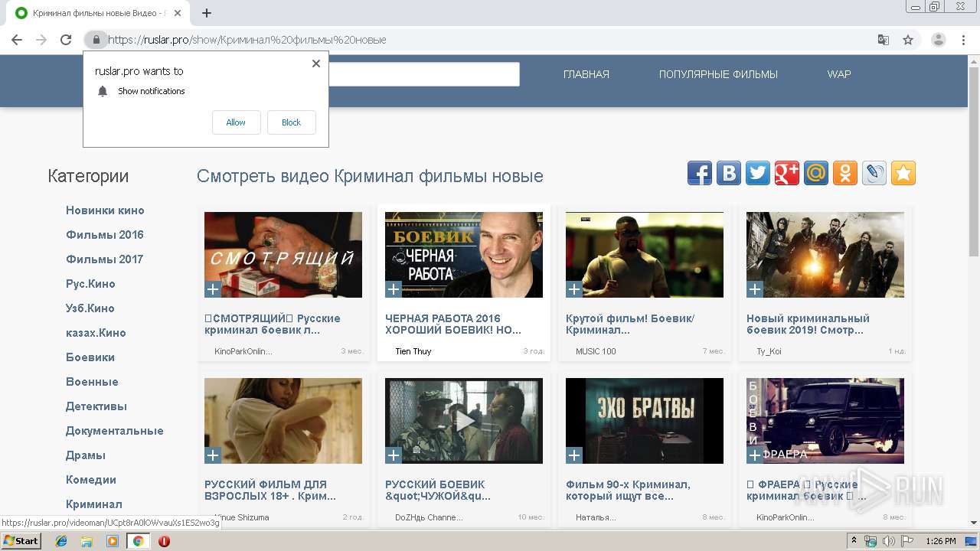
Task: Add РУССКИЙ ФИЛЬМ ДЛЯ ВЗРОСЛЫХ plus icon
Action: pos(213,455)
